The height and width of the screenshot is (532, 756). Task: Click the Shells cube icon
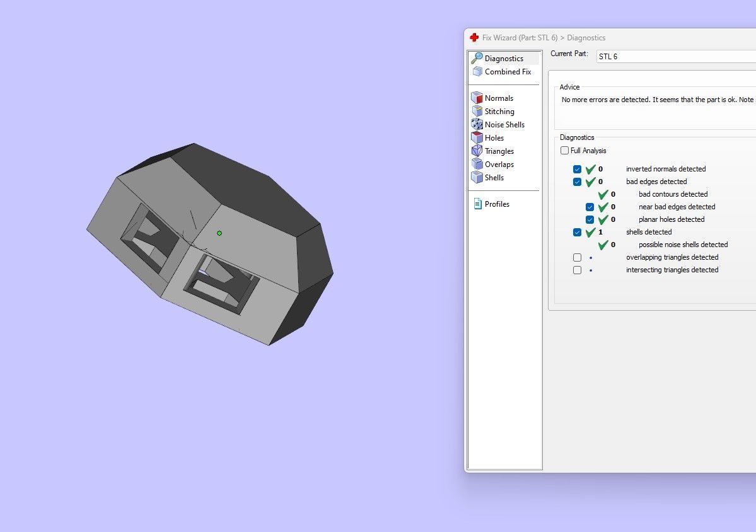coord(477,177)
